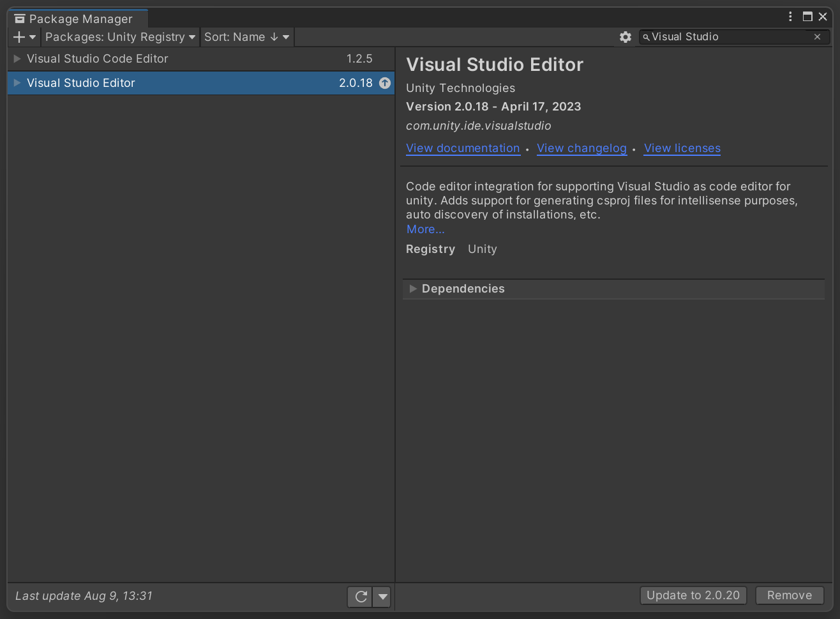Select Visual Studio Code Editor package
The width and height of the screenshot is (840, 619).
pos(201,59)
